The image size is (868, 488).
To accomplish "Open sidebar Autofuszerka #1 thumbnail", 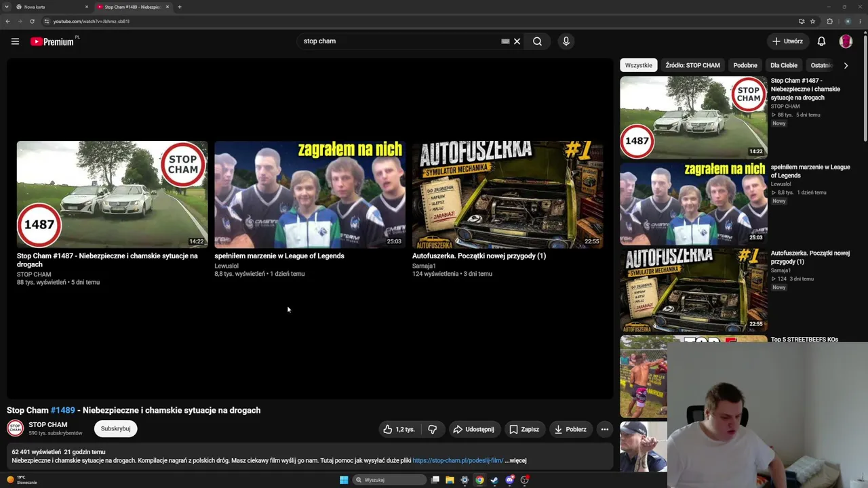I will pyautogui.click(x=694, y=289).
